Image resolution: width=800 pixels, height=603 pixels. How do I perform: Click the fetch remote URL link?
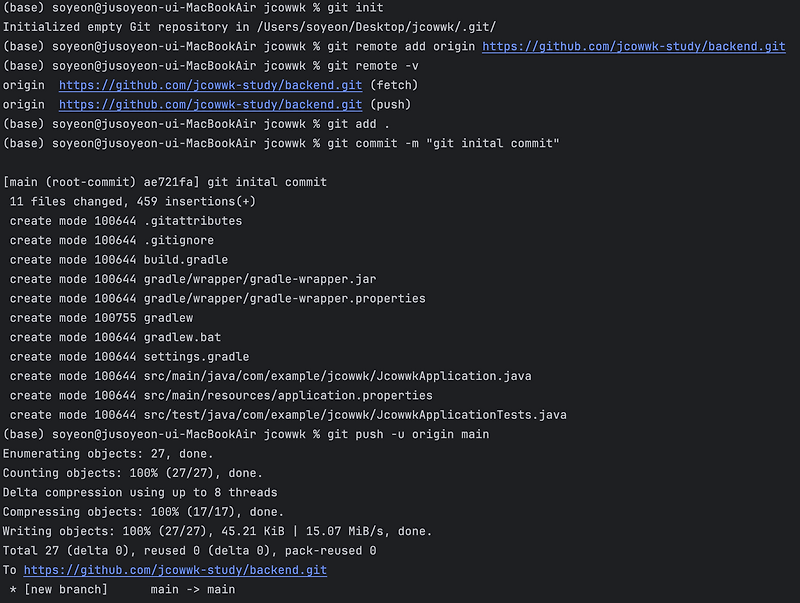click(210, 85)
